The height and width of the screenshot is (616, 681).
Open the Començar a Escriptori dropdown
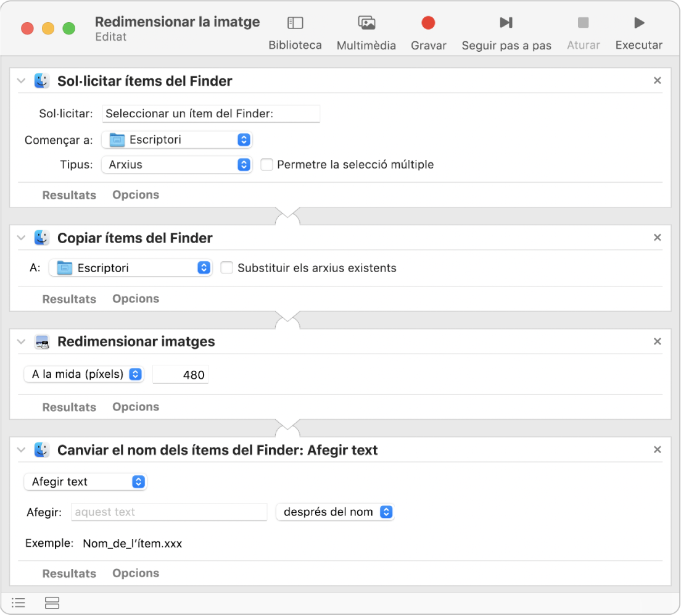point(177,140)
